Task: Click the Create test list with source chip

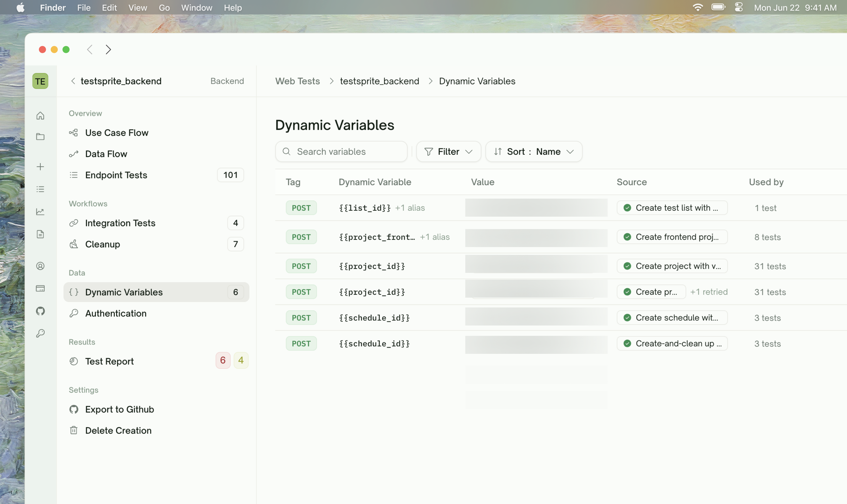Action: 672,208
